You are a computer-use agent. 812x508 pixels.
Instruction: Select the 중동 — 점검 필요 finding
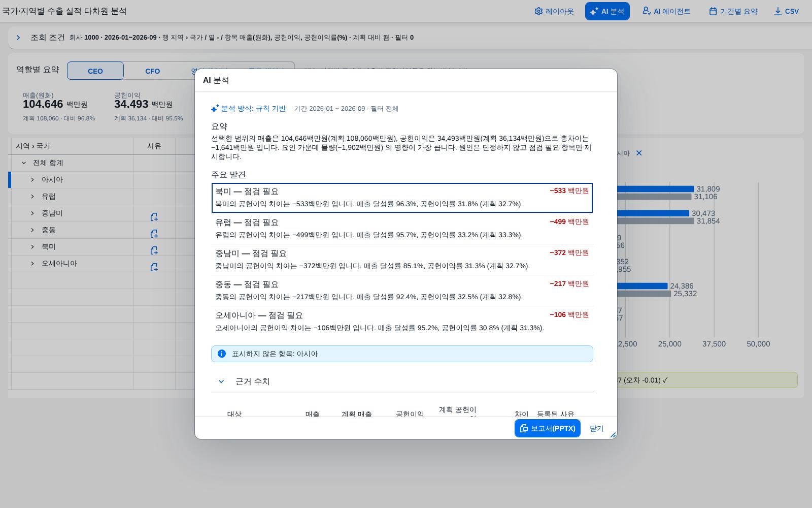(402, 291)
